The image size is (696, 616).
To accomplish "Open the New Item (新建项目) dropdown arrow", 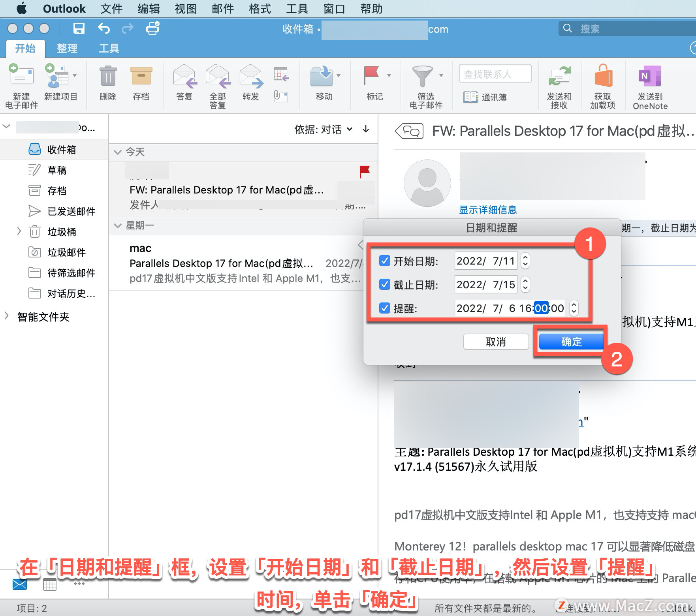I will coord(75,75).
